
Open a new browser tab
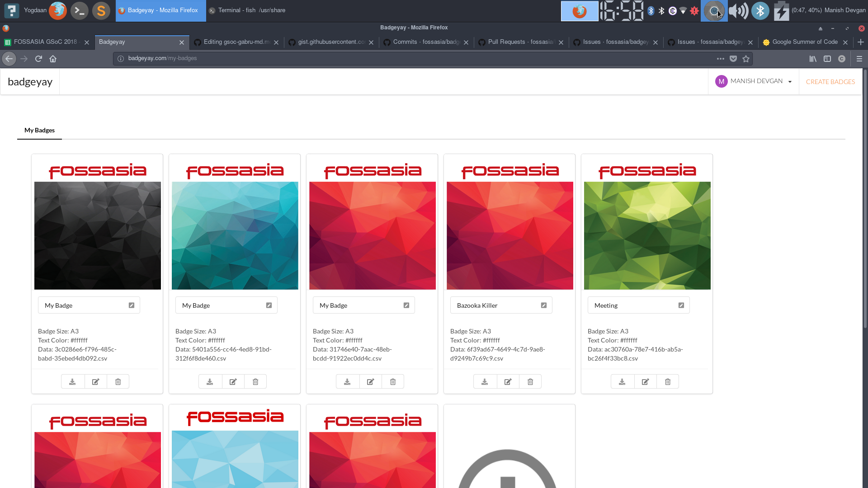point(861,42)
